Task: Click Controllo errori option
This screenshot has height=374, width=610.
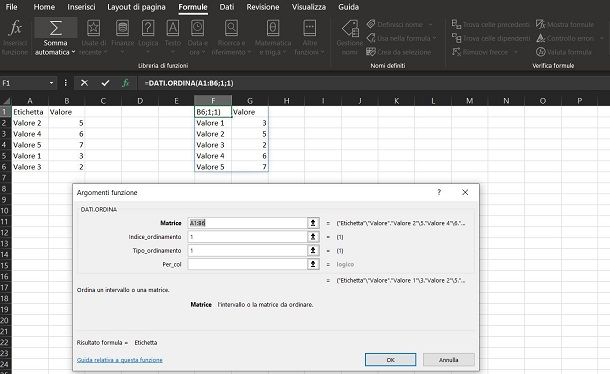Action: (570, 38)
